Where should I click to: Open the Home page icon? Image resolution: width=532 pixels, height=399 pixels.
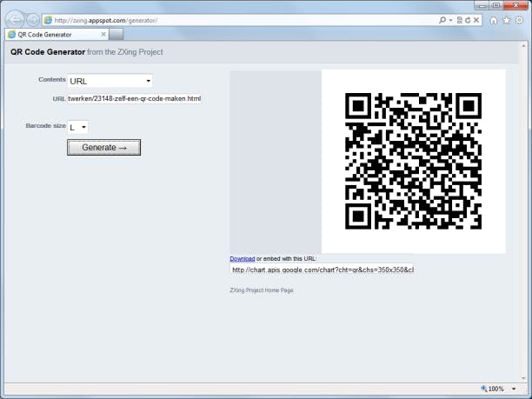(x=494, y=21)
